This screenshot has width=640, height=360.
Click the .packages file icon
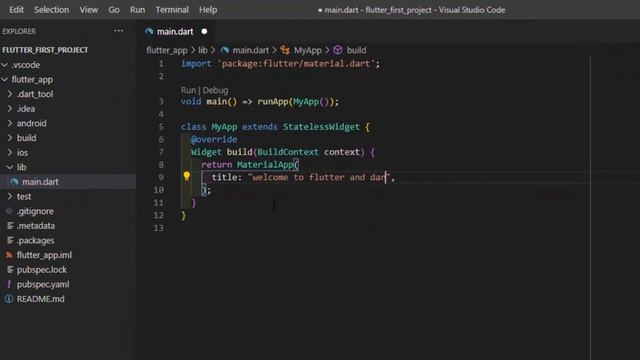click(10, 240)
